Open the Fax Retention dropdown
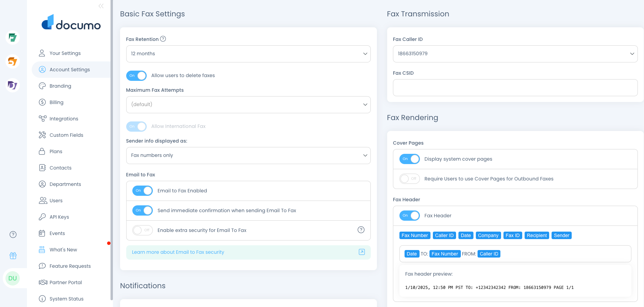The width and height of the screenshot is (644, 307). [x=248, y=54]
